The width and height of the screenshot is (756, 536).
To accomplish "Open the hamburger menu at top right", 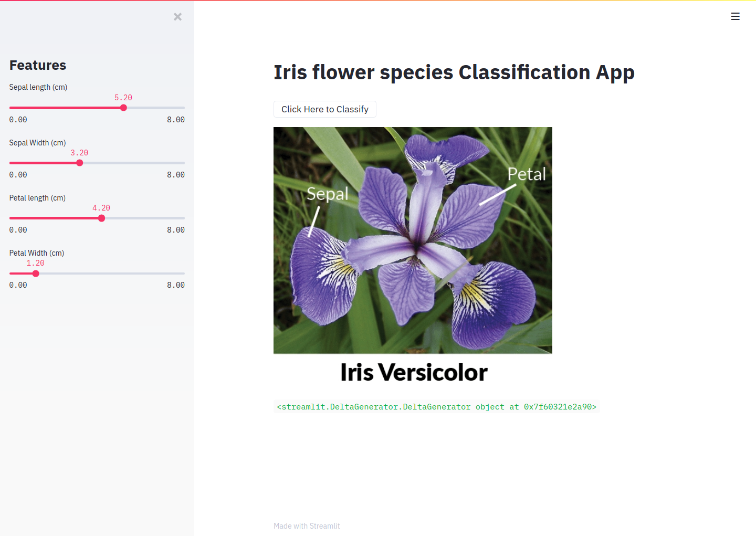I will 735,16.
